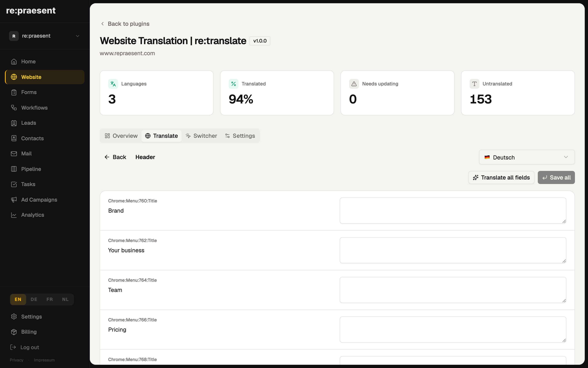Click the Tasks checkmark icon
This screenshot has width=588, height=368.
tap(14, 184)
